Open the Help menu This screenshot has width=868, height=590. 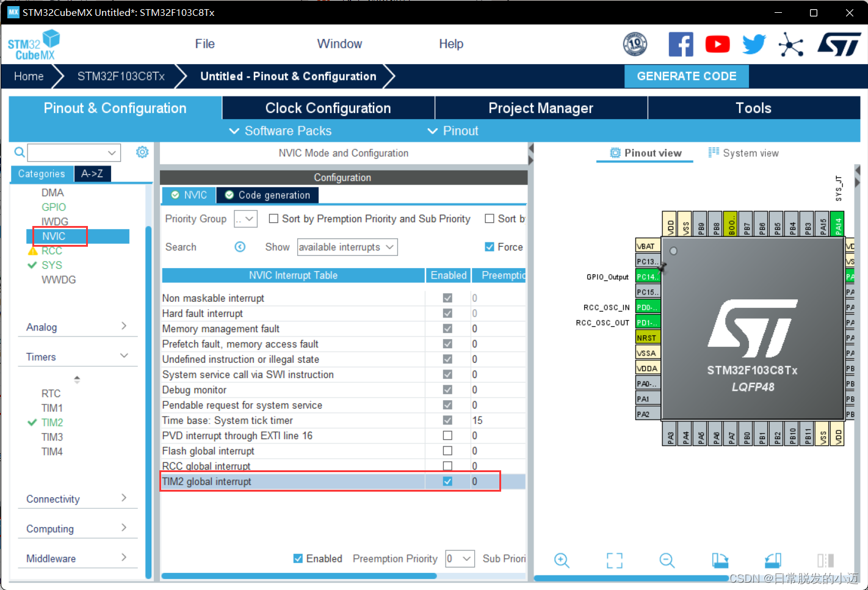tap(451, 44)
